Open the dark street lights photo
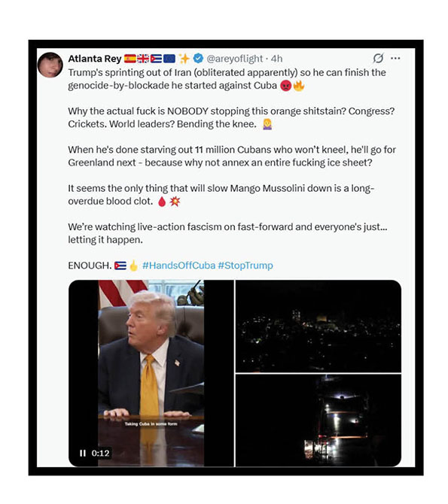Viewport: 448px width, 504px height. point(318,421)
